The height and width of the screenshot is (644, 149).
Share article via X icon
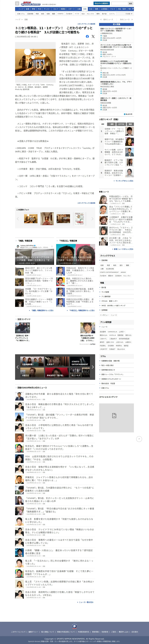(93, 37)
